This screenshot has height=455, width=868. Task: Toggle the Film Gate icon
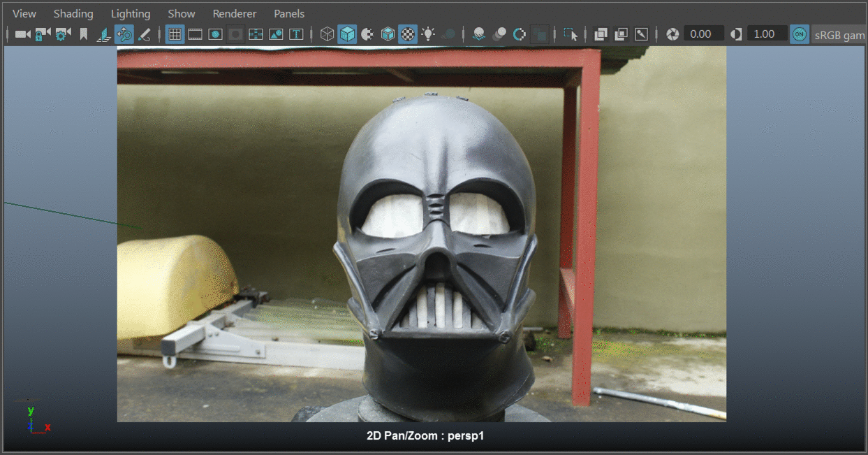coord(196,34)
